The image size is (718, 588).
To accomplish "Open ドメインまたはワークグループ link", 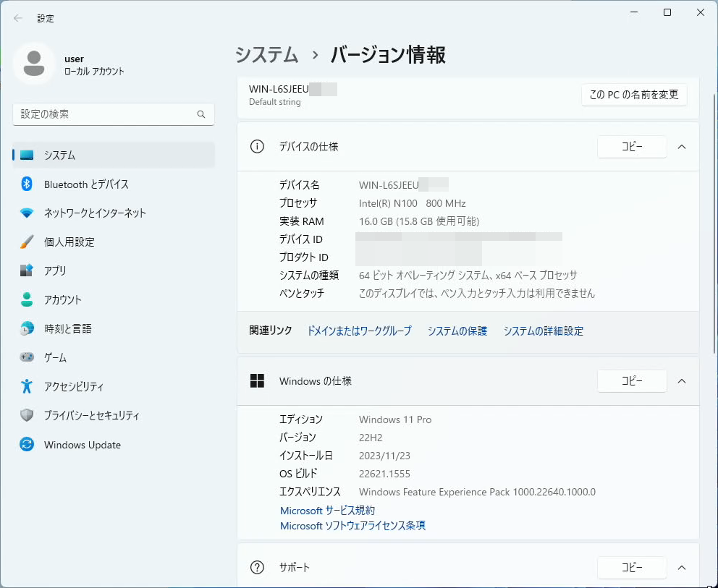I will [x=359, y=331].
